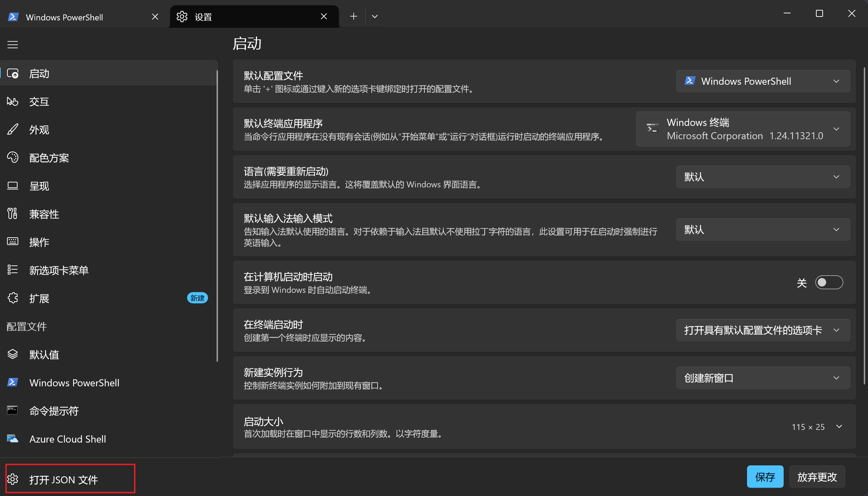Open the tab bar profile dropdown arrow

coord(375,17)
